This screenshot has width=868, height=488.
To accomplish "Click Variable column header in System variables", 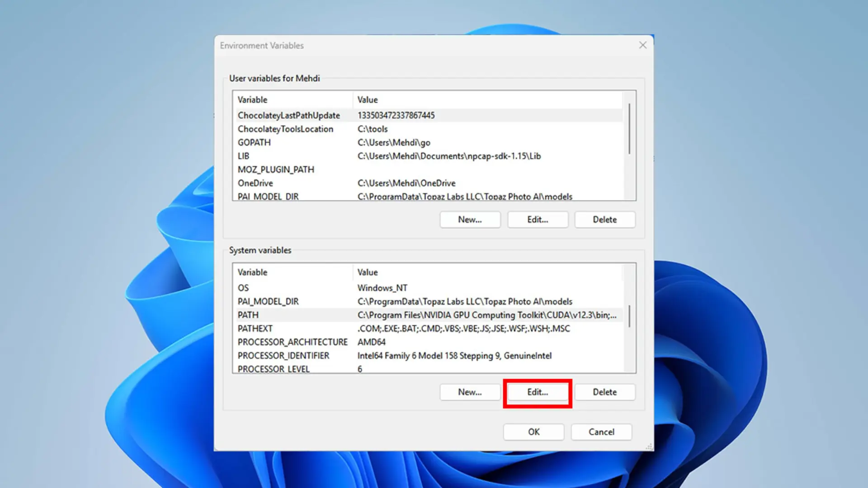I will (x=293, y=272).
